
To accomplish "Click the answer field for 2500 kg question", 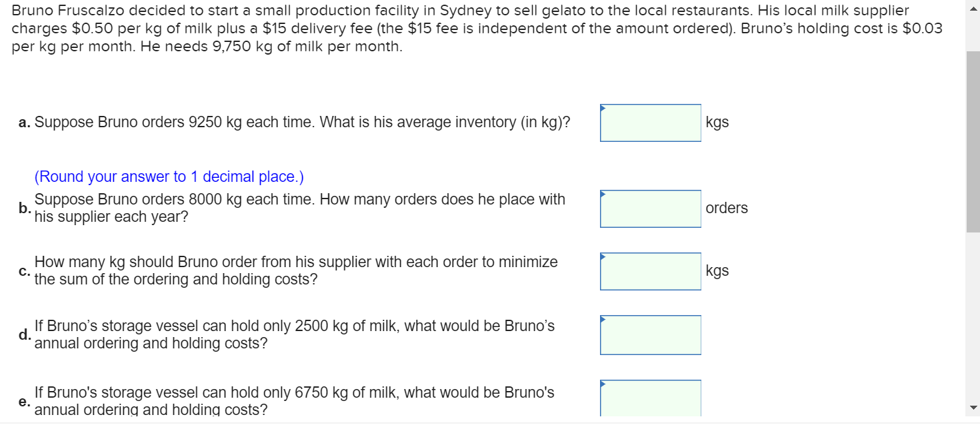I will coord(650,334).
